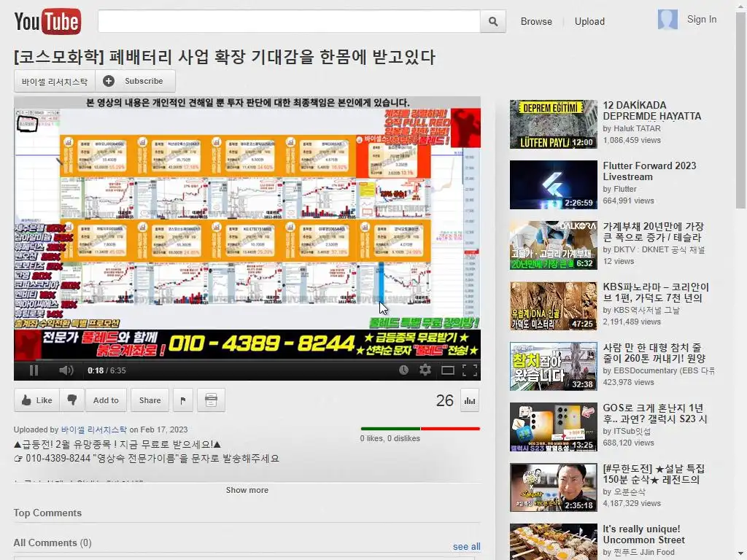The image size is (747, 560).
Task: Toggle theater mode player size
Action: [x=447, y=370]
